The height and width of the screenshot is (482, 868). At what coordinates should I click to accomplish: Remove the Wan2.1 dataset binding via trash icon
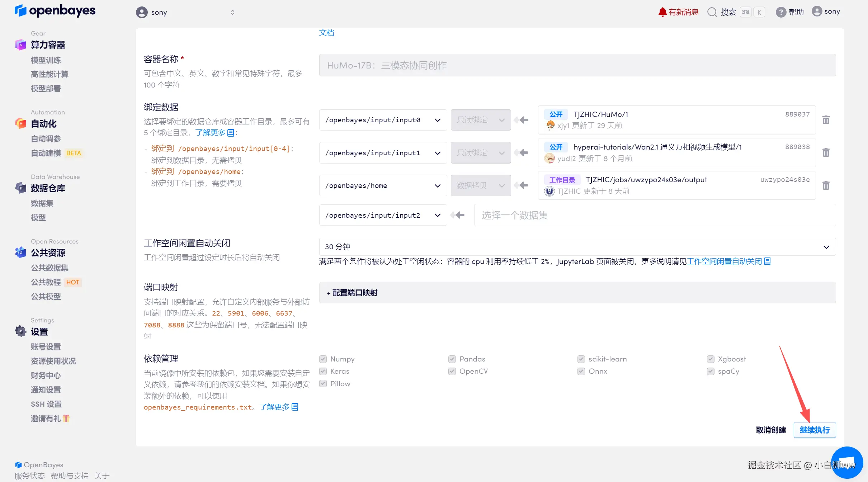pos(826,153)
